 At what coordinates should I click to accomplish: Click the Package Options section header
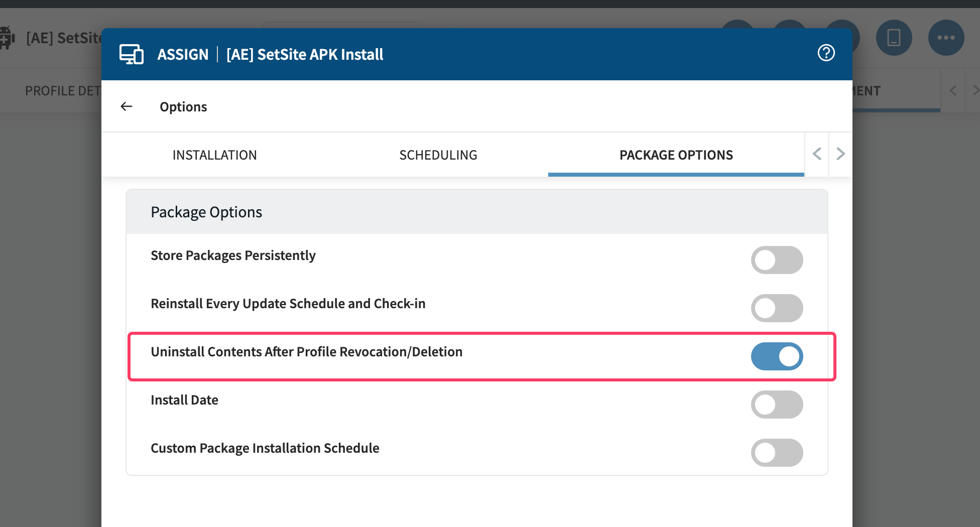pos(206,212)
